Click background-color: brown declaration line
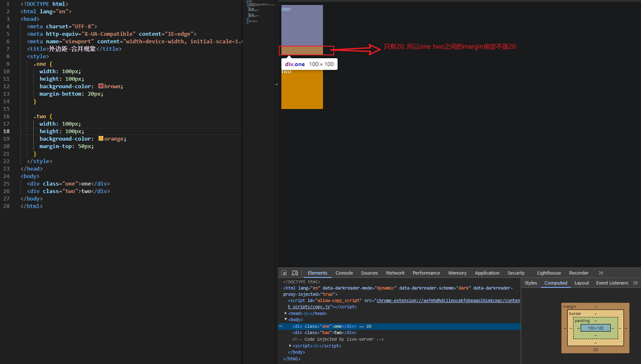The image size is (641, 364). 81,86
